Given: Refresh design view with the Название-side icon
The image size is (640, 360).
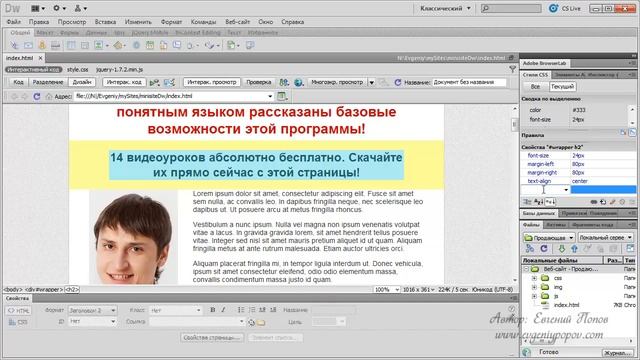Looking at the screenshot, I should tap(398, 82).
